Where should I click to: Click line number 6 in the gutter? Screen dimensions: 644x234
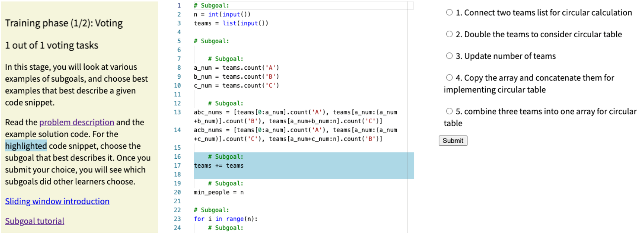click(x=179, y=50)
